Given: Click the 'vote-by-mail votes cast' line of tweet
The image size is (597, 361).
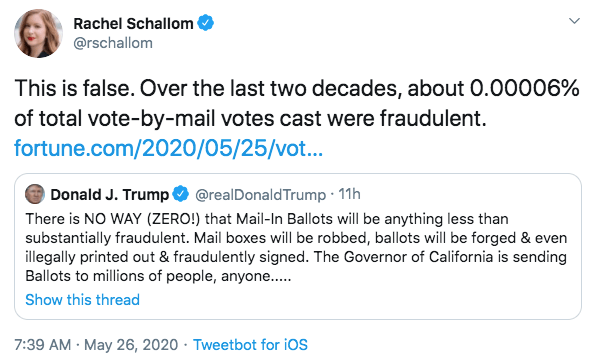Looking at the screenshot, I should point(250,118).
